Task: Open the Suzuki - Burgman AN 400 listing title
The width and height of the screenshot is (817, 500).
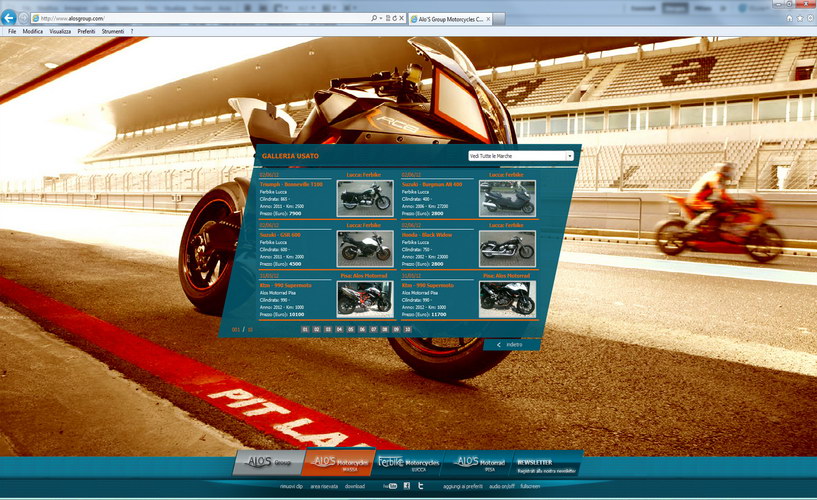Action: point(432,184)
